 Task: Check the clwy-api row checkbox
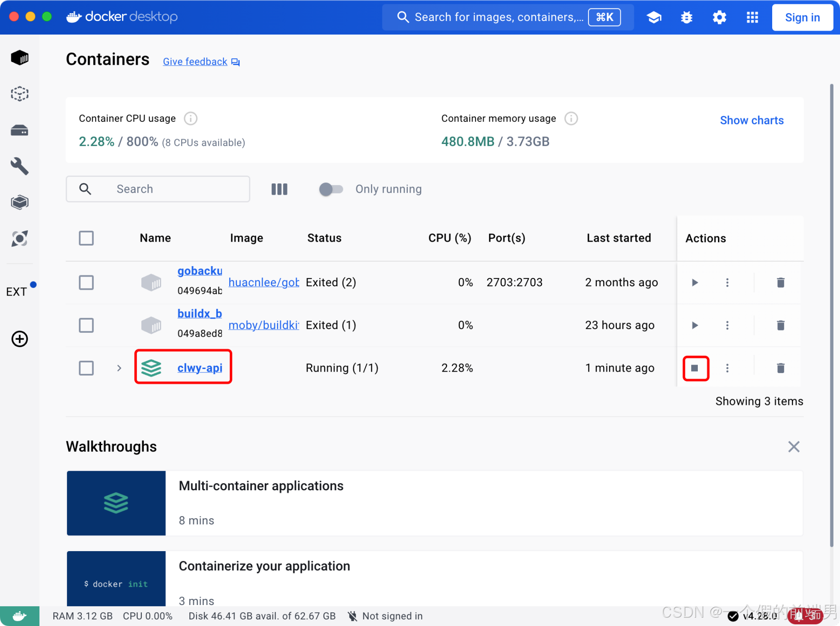[86, 368]
